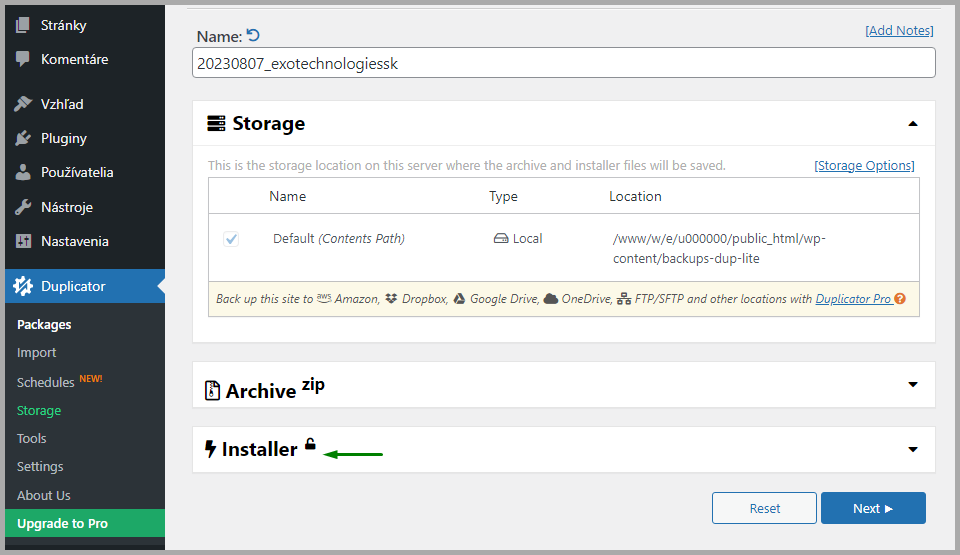Screen dimensions: 960x555
Task: Select the Duplicator menu item
Action: pyautogui.click(x=84, y=286)
